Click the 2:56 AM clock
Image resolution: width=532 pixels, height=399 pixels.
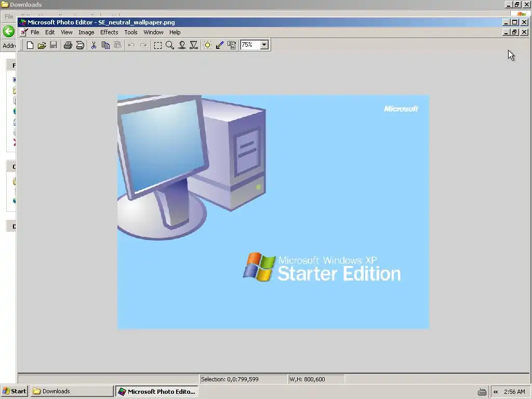click(514, 392)
